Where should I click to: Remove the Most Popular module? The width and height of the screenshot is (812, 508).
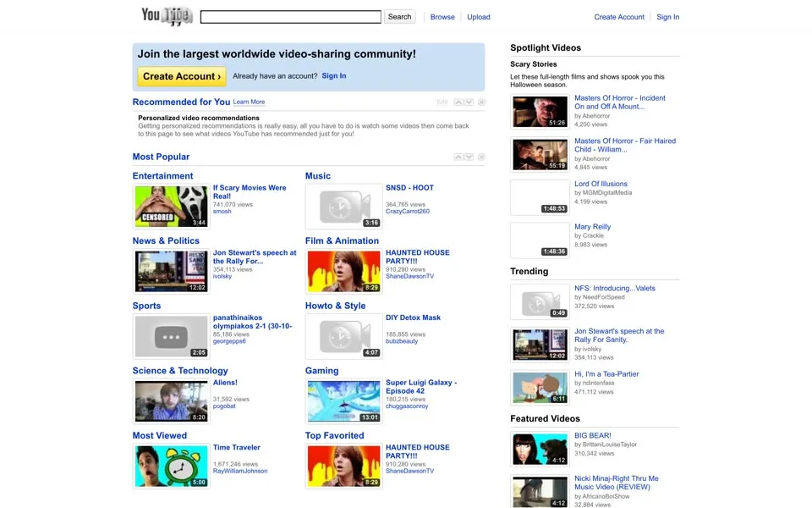[x=481, y=157]
